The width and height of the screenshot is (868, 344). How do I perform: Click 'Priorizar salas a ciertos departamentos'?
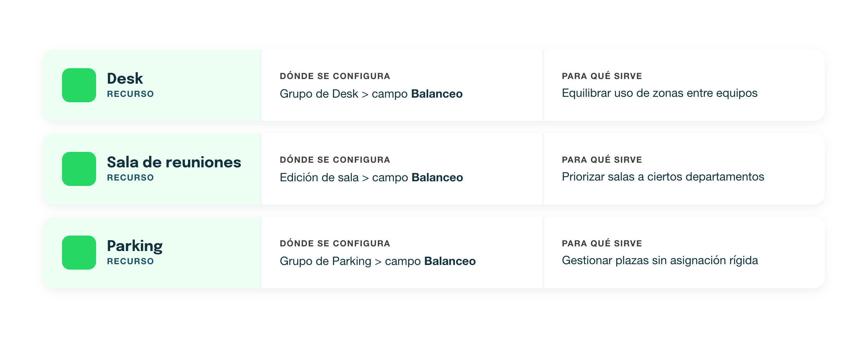click(663, 177)
